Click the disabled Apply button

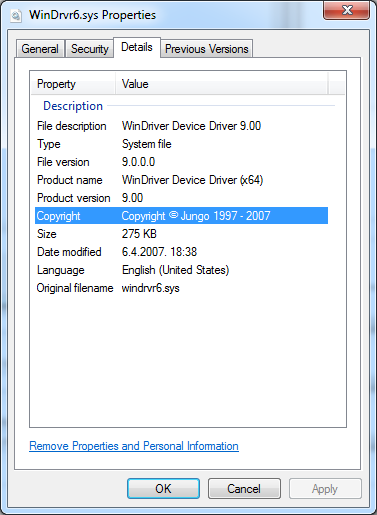[325, 489]
